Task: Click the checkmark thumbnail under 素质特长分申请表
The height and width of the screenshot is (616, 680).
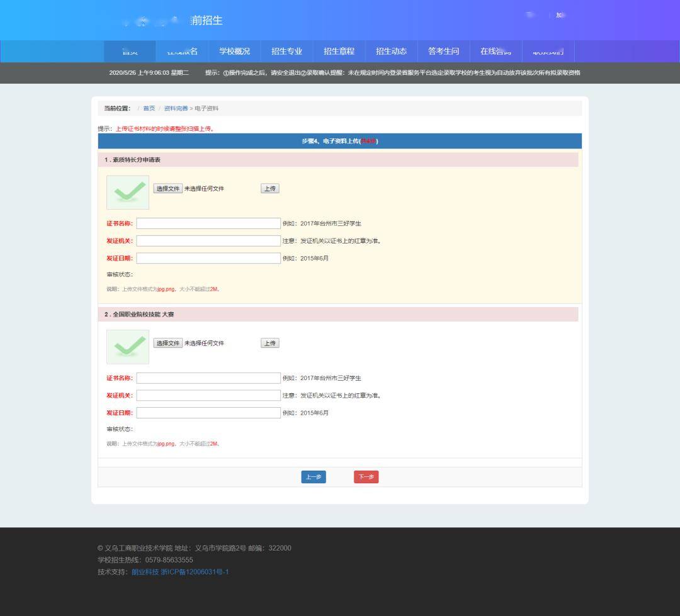Action: click(x=127, y=192)
